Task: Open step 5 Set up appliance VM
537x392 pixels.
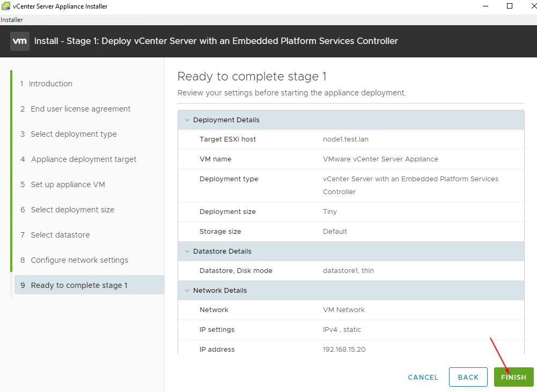Action: pos(62,184)
